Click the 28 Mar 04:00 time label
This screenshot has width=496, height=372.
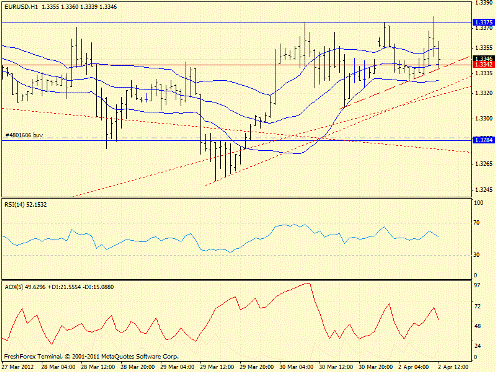[x=59, y=367]
